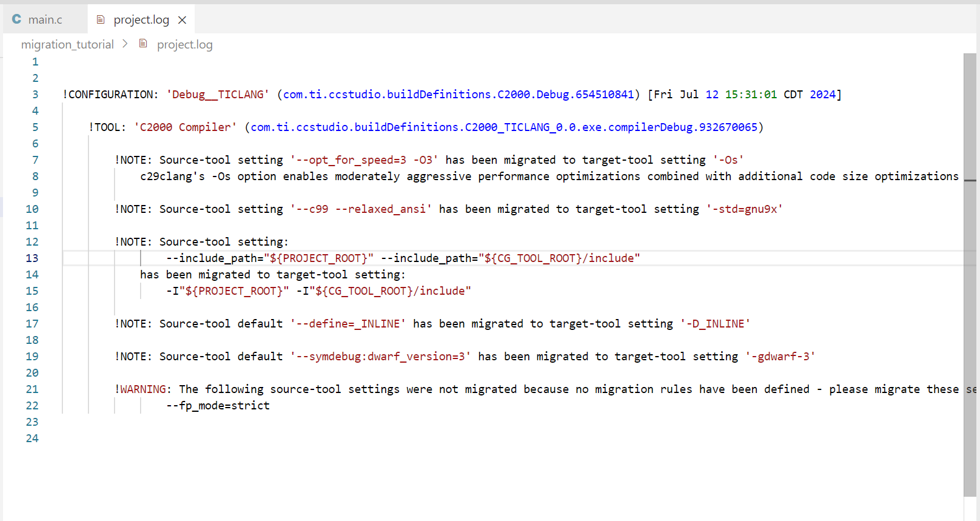This screenshot has height=521, width=980.
Task: Click the overview ruler marker beside line 8
Action: pyautogui.click(x=970, y=180)
